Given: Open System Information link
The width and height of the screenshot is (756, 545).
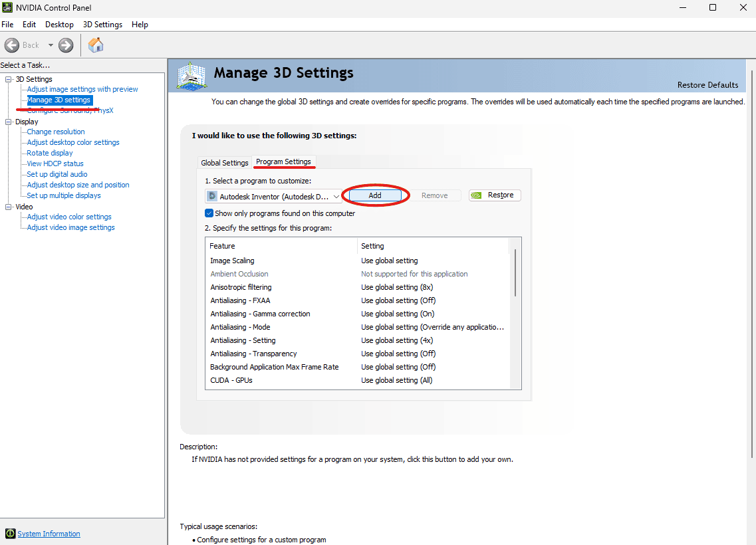Looking at the screenshot, I should tap(49, 534).
